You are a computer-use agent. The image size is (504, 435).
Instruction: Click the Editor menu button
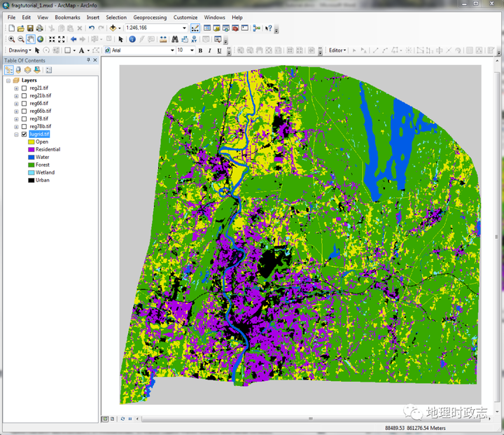337,50
